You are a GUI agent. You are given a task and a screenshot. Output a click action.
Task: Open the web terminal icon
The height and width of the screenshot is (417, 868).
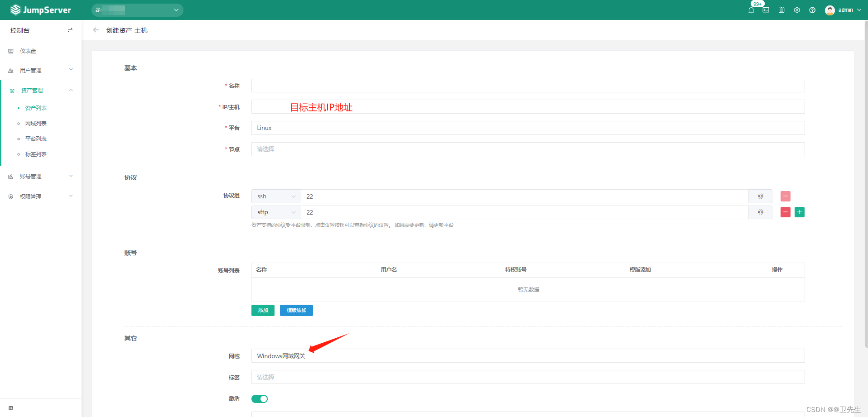coord(766,10)
